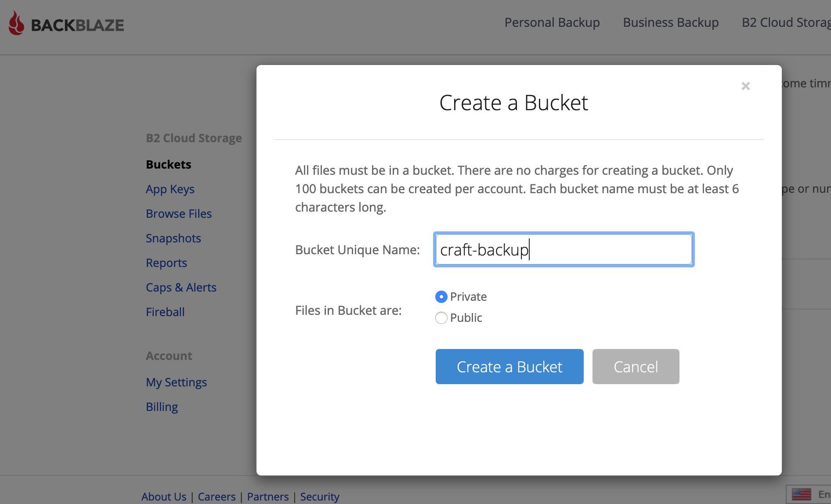Click the About Us footer link

click(x=164, y=497)
